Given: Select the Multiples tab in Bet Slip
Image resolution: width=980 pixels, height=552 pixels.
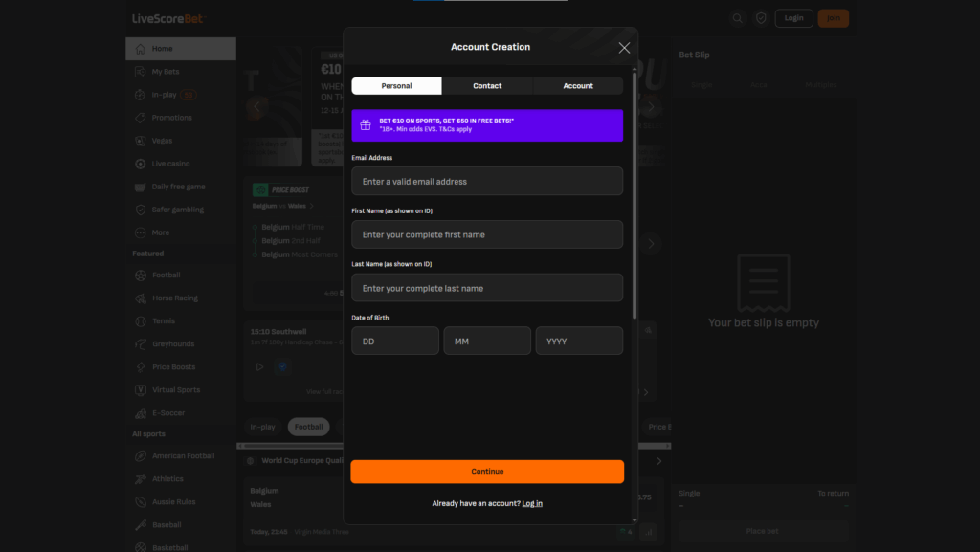Looking at the screenshot, I should click(820, 85).
